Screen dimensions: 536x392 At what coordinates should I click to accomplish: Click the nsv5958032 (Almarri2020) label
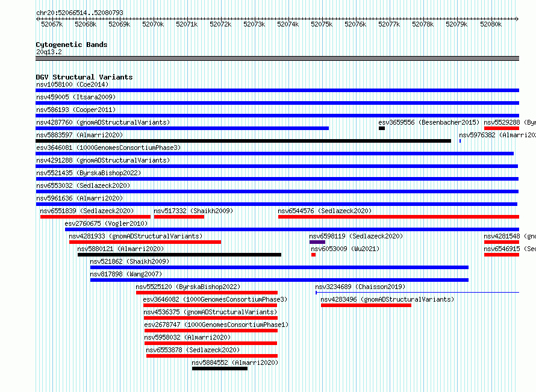point(187,337)
